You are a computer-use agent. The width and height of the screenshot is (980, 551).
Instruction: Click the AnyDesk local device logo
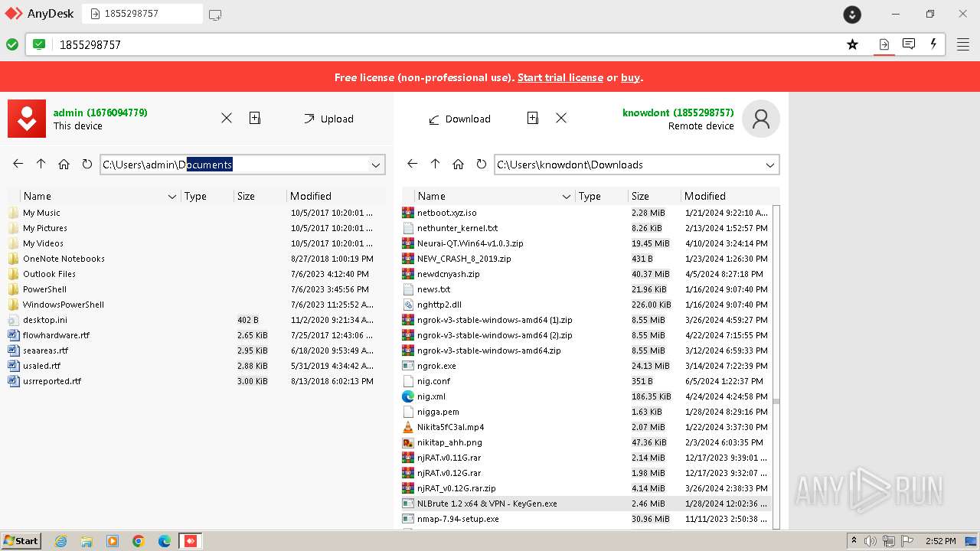tap(27, 119)
